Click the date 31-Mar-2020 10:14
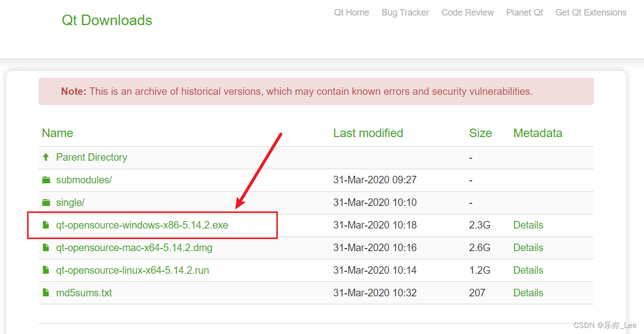Image resolution: width=644 pixels, height=334 pixels. tap(375, 270)
